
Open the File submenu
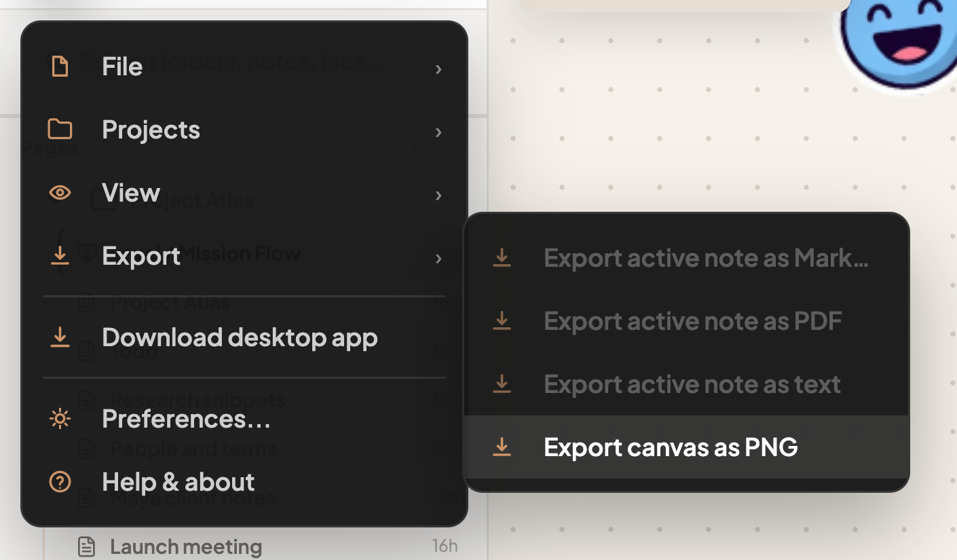pos(244,67)
